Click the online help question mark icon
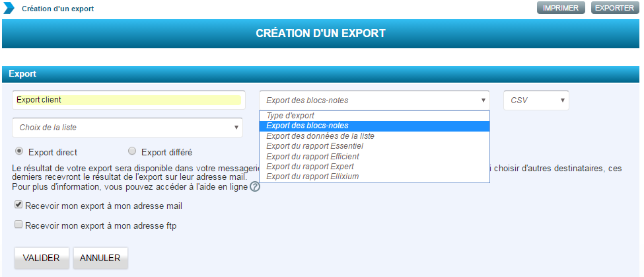The height and width of the screenshot is (277, 644). pos(255,187)
